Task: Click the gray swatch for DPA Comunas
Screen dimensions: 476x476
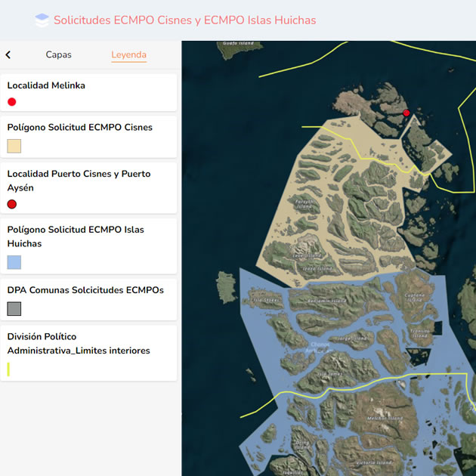Action: (x=14, y=308)
